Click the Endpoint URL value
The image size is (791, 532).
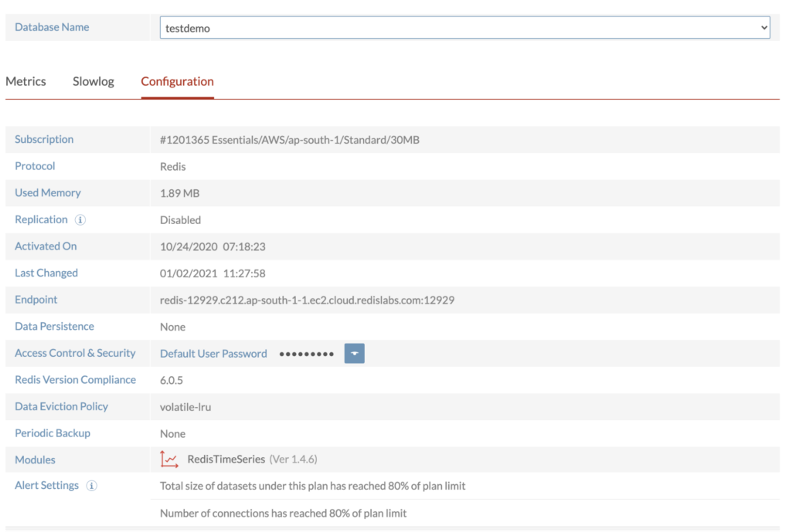pos(307,300)
